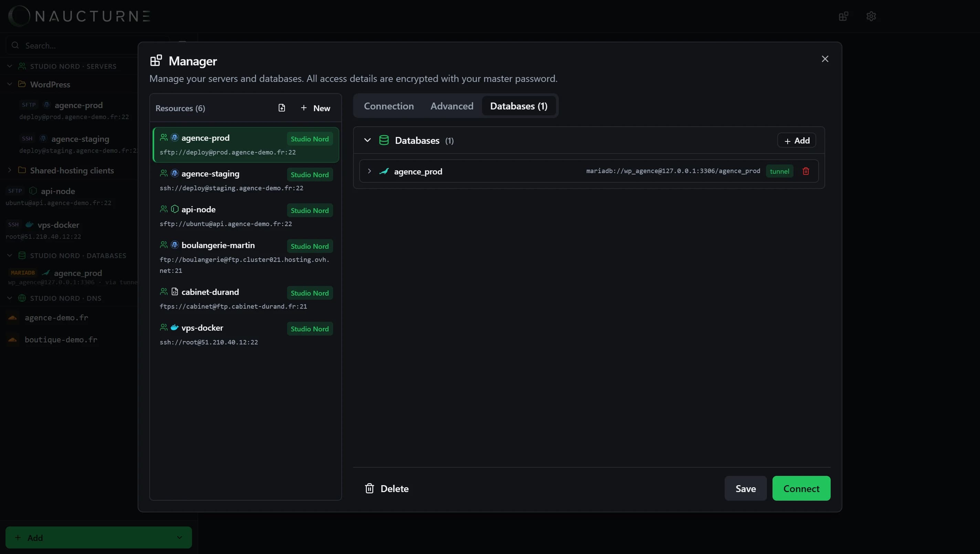Save the resource changes

(746, 488)
